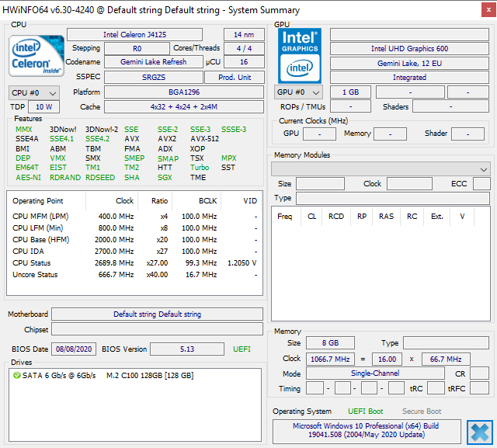Click the Intel UHD Graphics 600 field
497x448 pixels.
(x=409, y=48)
